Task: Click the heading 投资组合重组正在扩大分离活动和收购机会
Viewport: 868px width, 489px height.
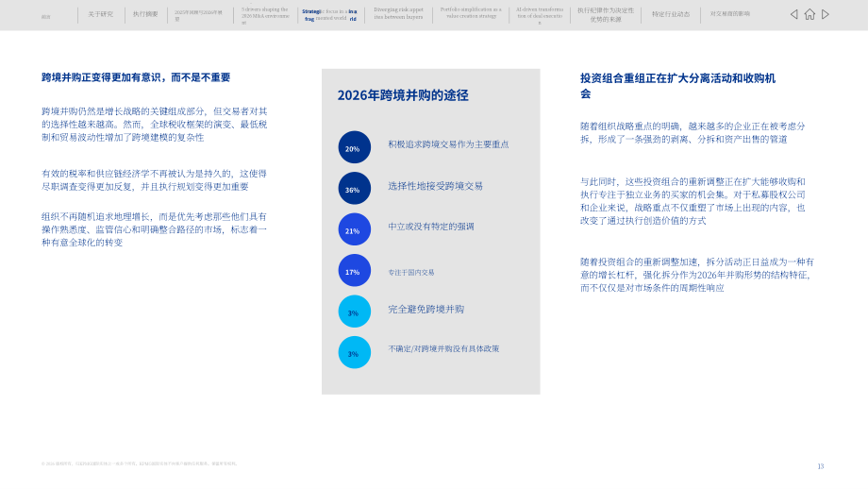Action: pyautogui.click(x=677, y=86)
